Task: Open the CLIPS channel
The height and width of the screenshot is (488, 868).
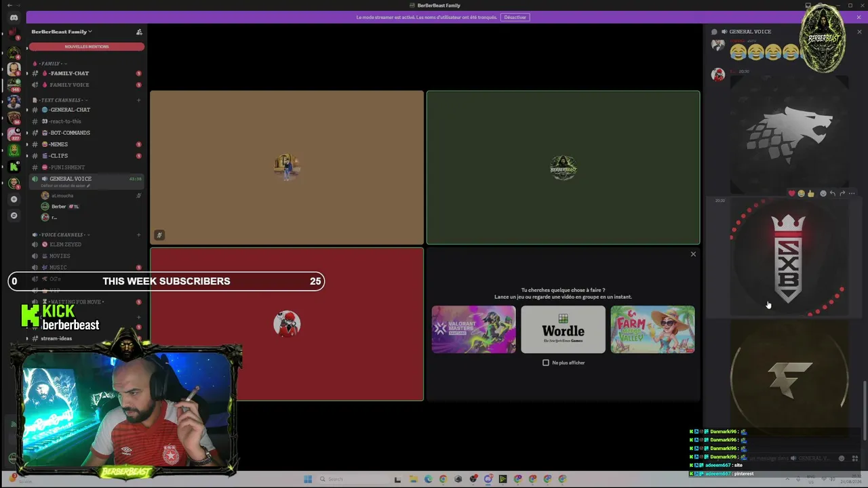Action: [x=85, y=156]
